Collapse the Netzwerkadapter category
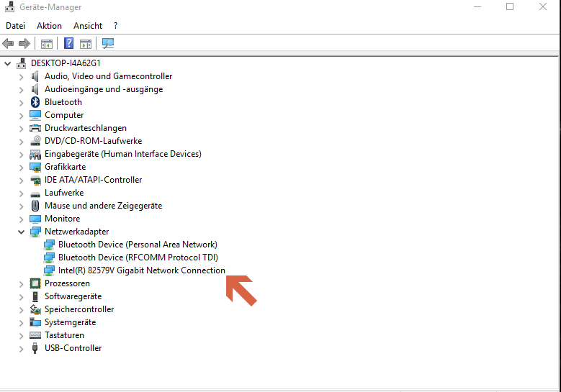This screenshot has width=561, height=392. 21,232
